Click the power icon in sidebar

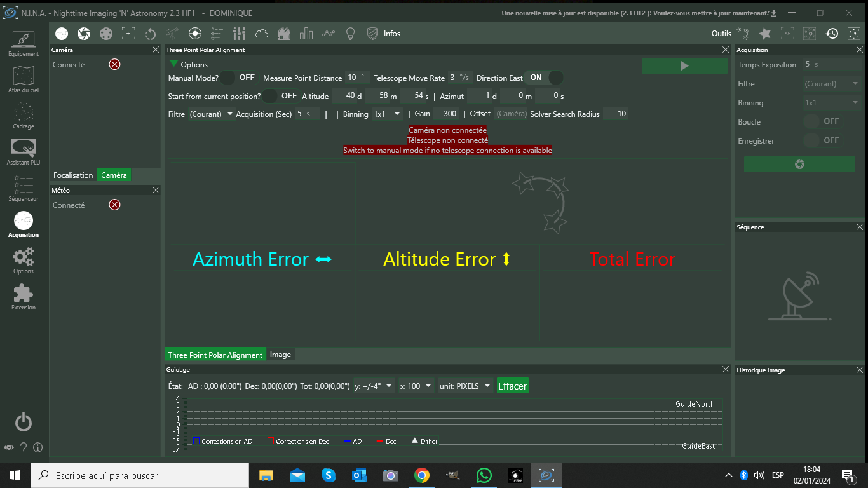(x=24, y=422)
